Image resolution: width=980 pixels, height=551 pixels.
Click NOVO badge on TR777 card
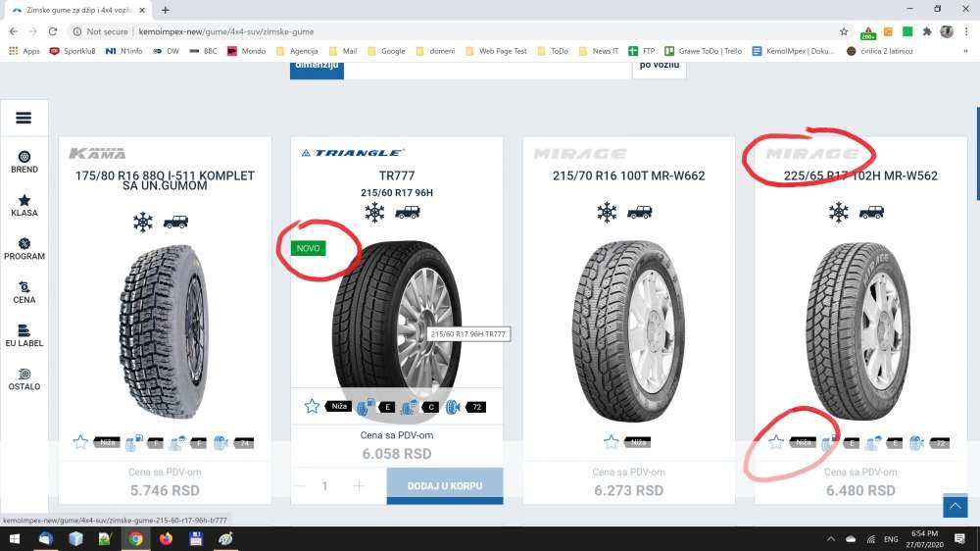[308, 248]
